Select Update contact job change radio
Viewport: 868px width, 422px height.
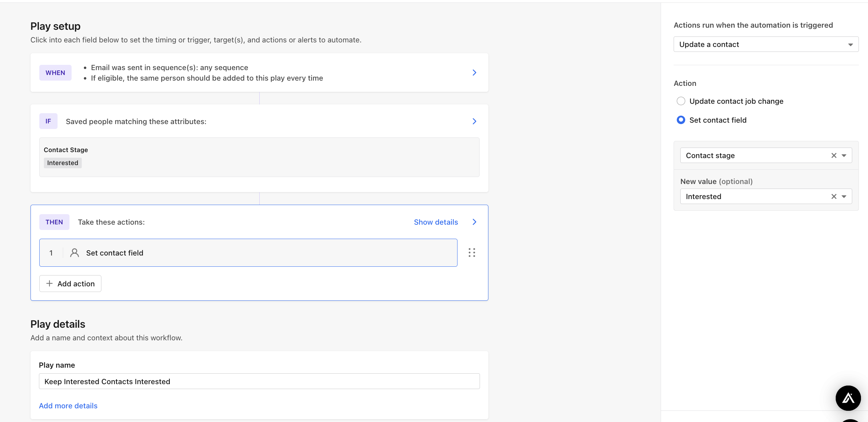[x=681, y=101]
